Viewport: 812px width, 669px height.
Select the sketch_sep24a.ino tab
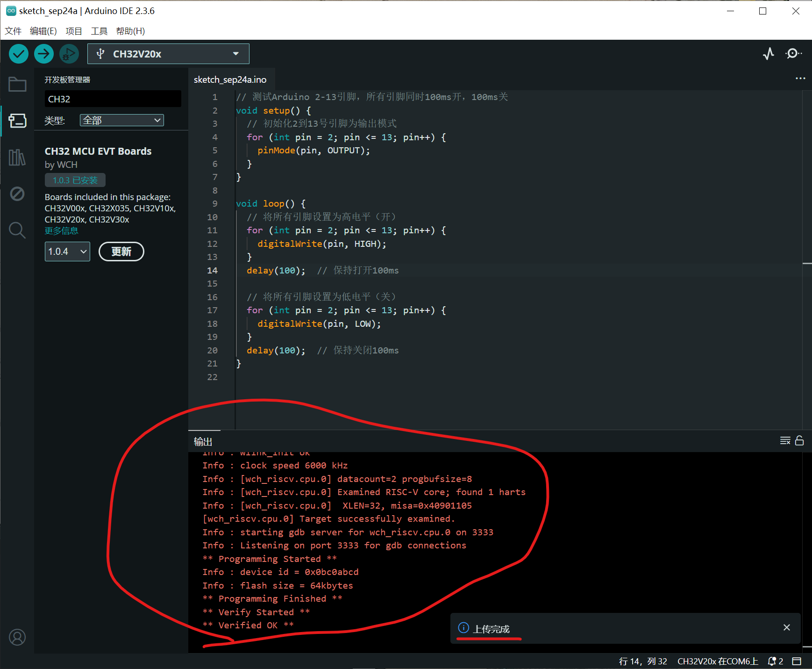click(230, 79)
